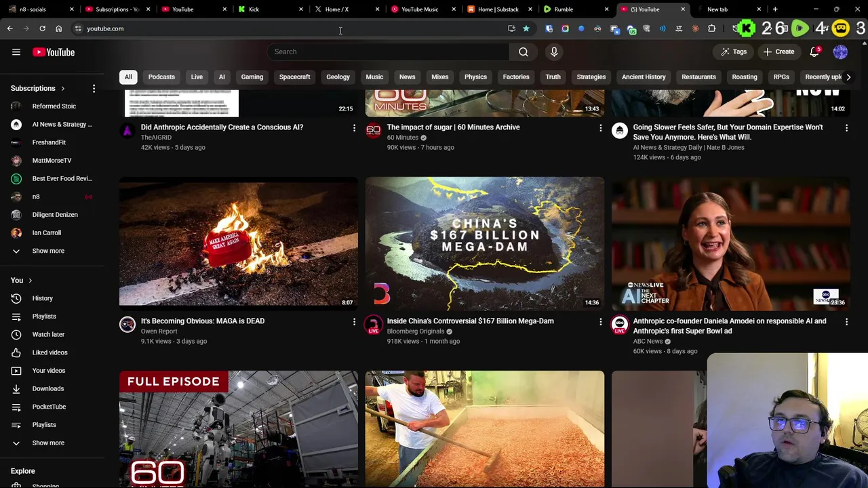Switch to the Rumble browser tab
This screenshot has height=488, width=868.
click(x=576, y=9)
